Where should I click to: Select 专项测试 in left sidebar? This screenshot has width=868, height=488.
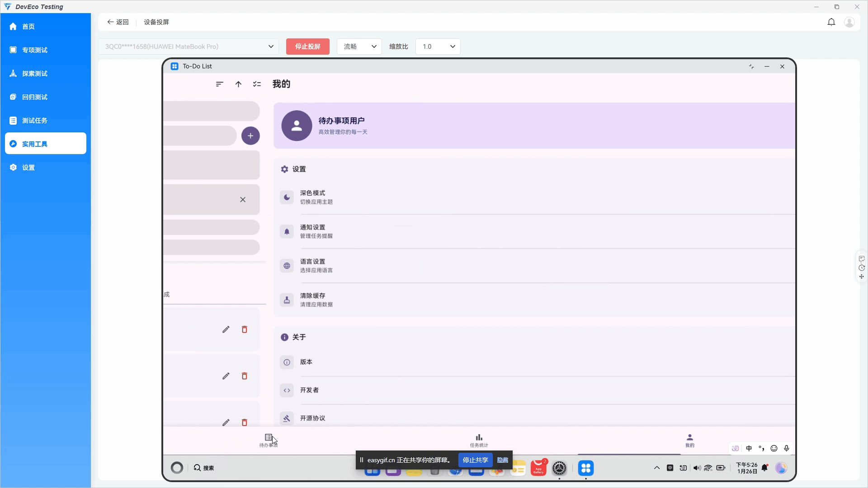35,50
